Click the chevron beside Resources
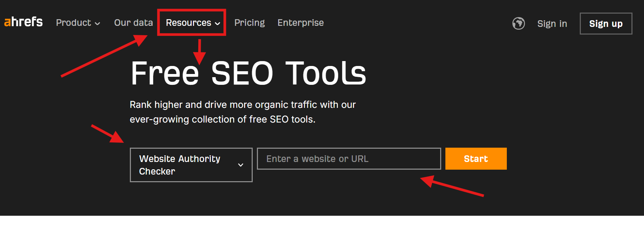The height and width of the screenshot is (229, 644). point(217,24)
